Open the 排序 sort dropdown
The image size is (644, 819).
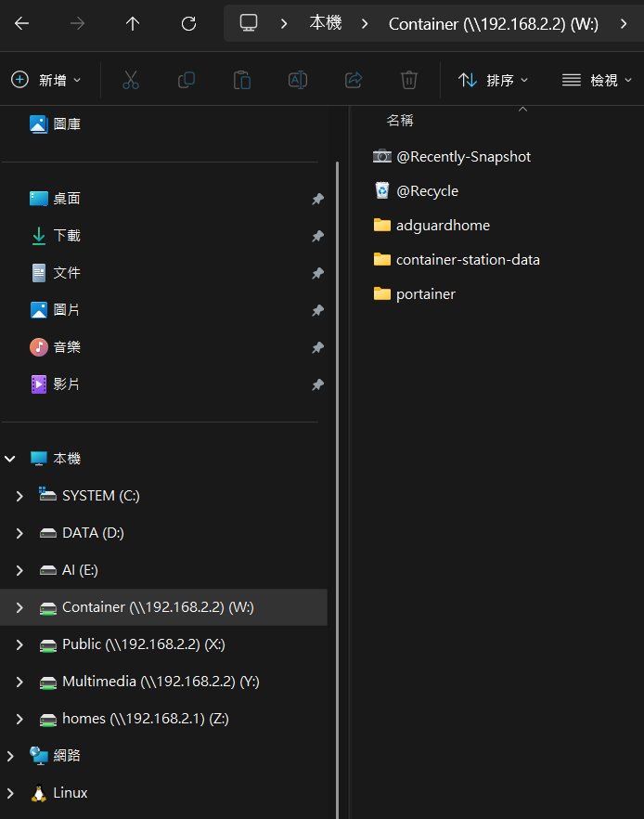click(493, 80)
